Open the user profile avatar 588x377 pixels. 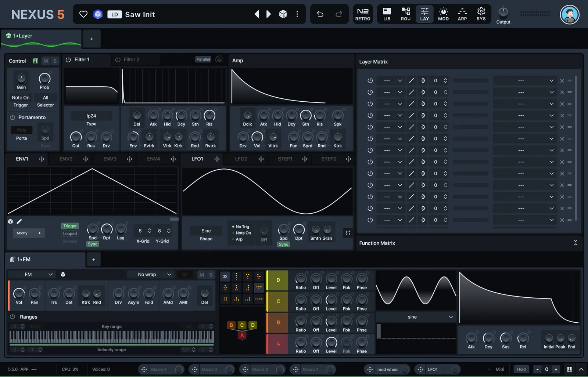click(569, 14)
